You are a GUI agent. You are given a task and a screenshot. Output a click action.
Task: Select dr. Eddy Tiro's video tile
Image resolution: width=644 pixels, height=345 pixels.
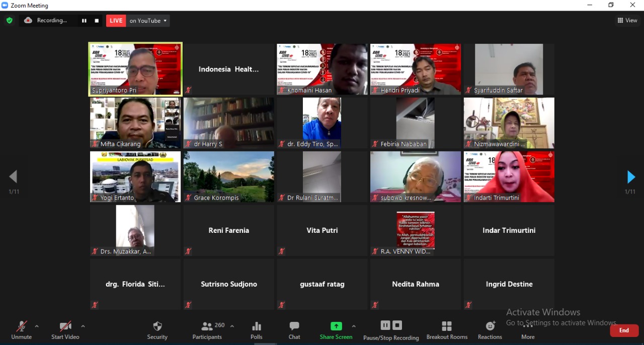click(323, 123)
